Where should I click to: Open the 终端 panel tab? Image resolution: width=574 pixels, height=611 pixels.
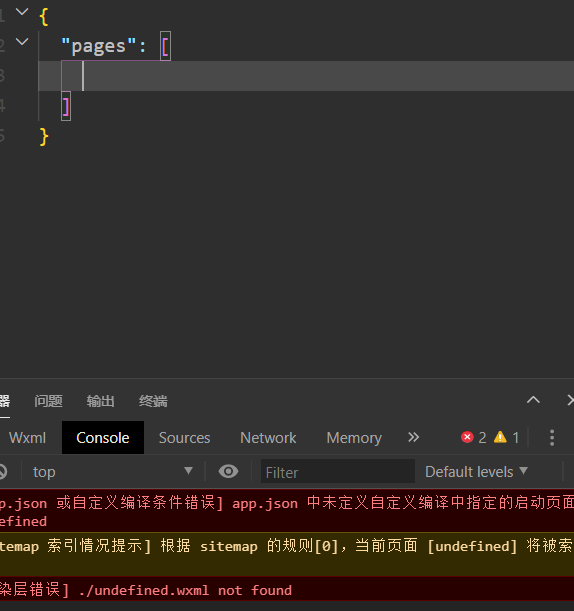(153, 401)
